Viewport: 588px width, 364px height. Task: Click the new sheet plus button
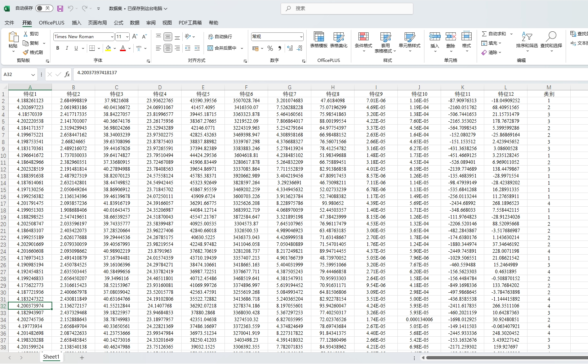[82, 358]
